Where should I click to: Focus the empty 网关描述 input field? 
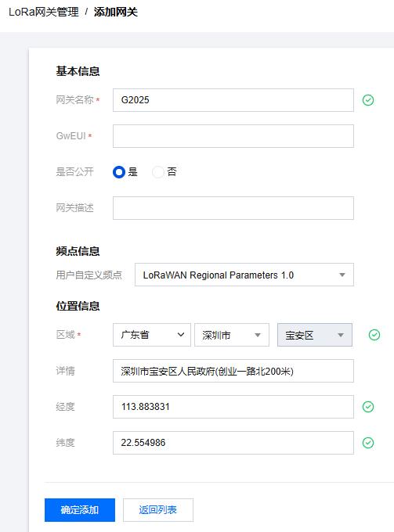(233, 208)
